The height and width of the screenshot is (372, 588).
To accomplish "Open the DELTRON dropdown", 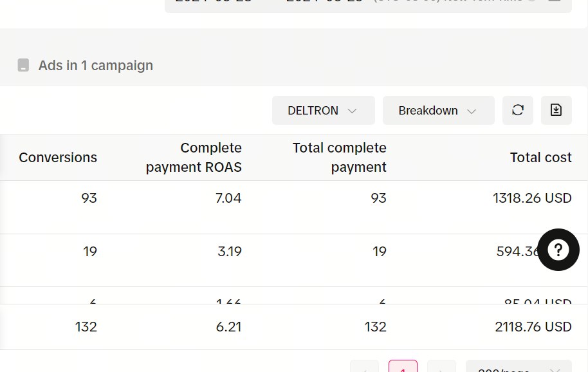I will click(323, 110).
